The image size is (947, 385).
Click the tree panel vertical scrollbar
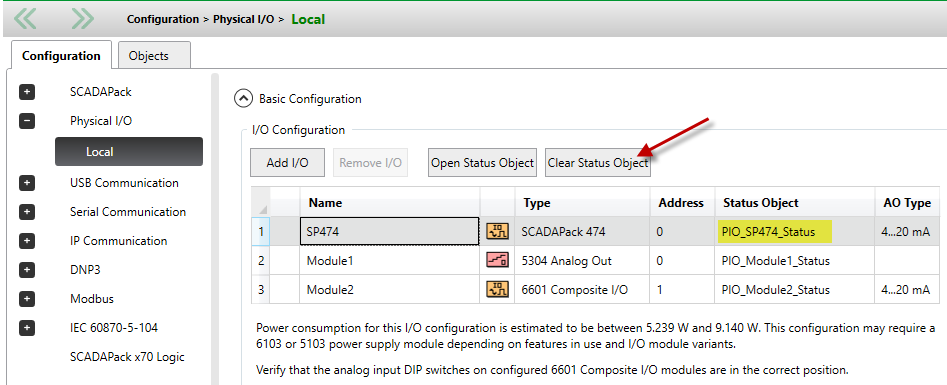click(214, 228)
